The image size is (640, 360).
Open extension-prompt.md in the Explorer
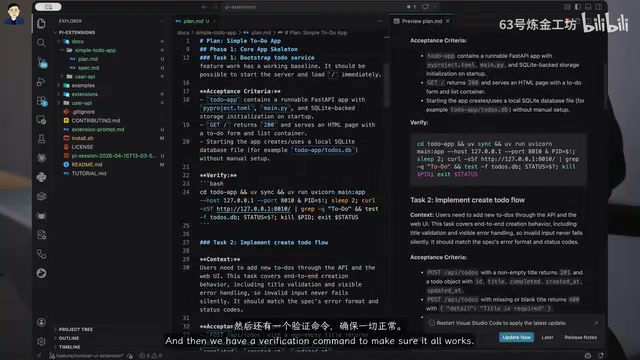(x=98, y=129)
